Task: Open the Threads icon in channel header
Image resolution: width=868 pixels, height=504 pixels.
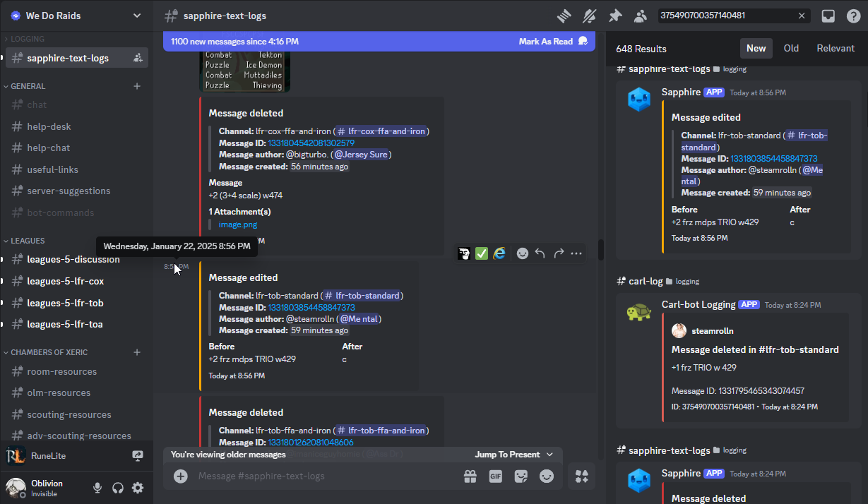Action: coord(563,16)
